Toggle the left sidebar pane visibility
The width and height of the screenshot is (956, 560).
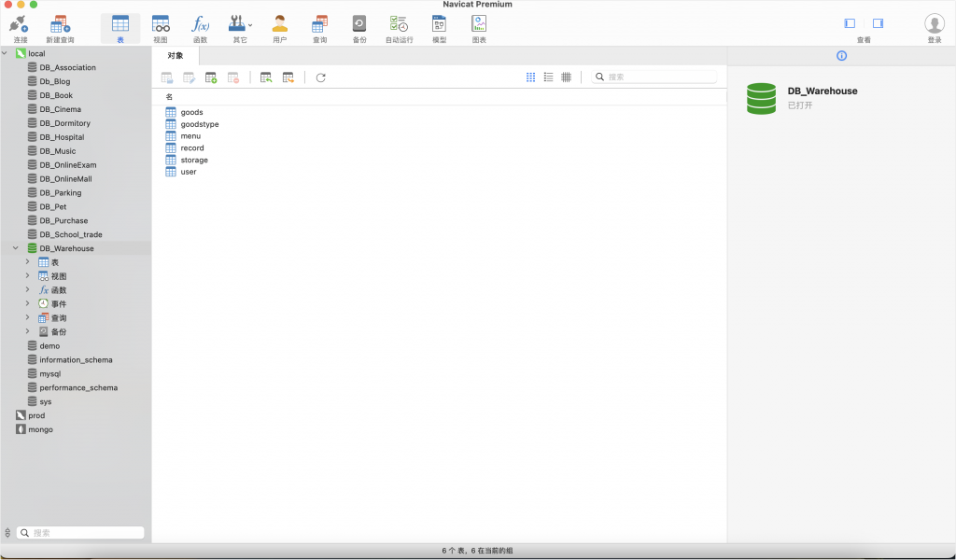(x=850, y=23)
